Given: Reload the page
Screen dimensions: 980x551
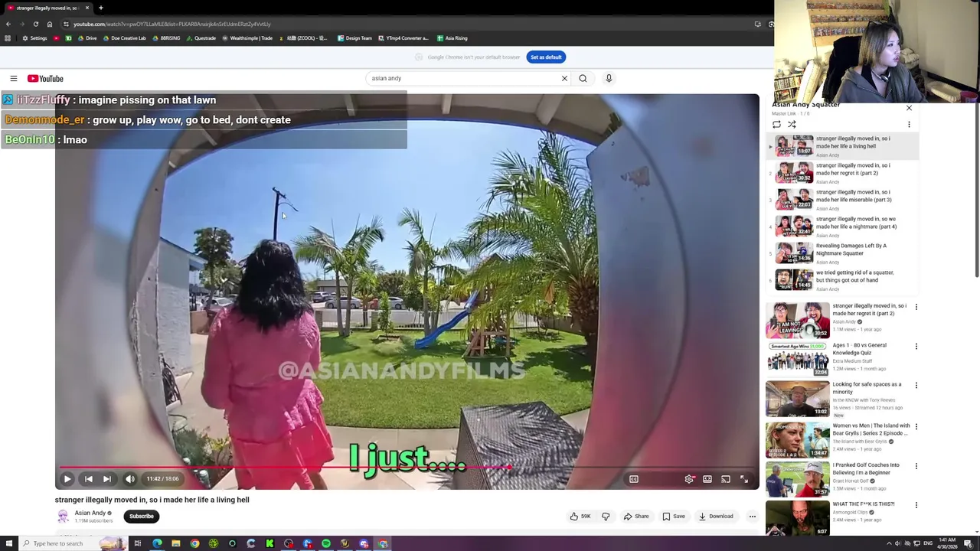Looking at the screenshot, I should click(35, 24).
